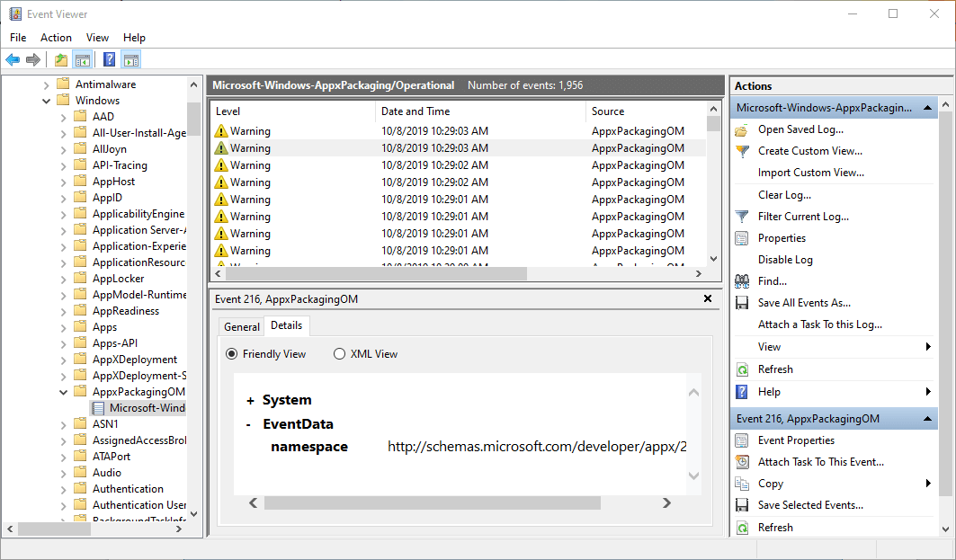This screenshot has height=560, width=956.
Task: Switch to the General tab
Action: pos(241,327)
